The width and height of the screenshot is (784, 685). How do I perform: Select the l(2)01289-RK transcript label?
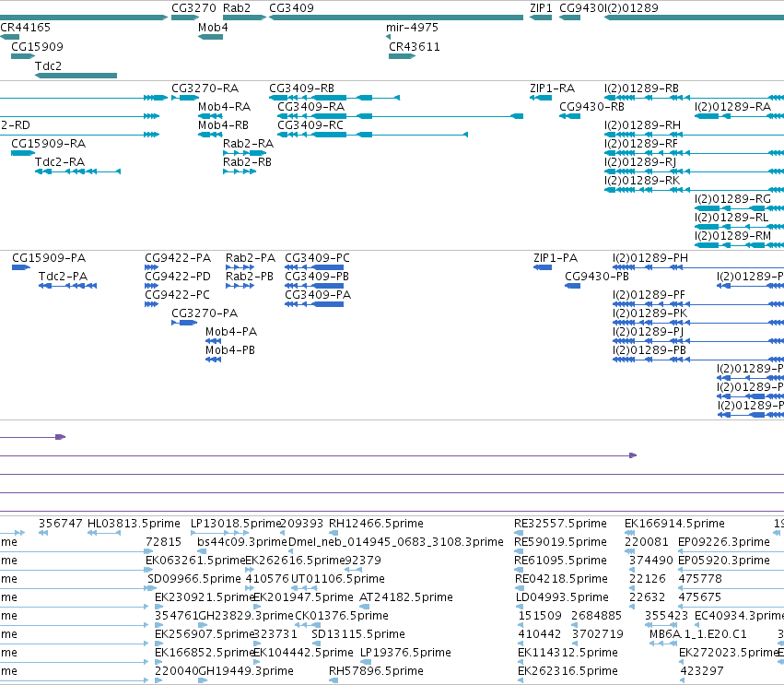pos(642,181)
